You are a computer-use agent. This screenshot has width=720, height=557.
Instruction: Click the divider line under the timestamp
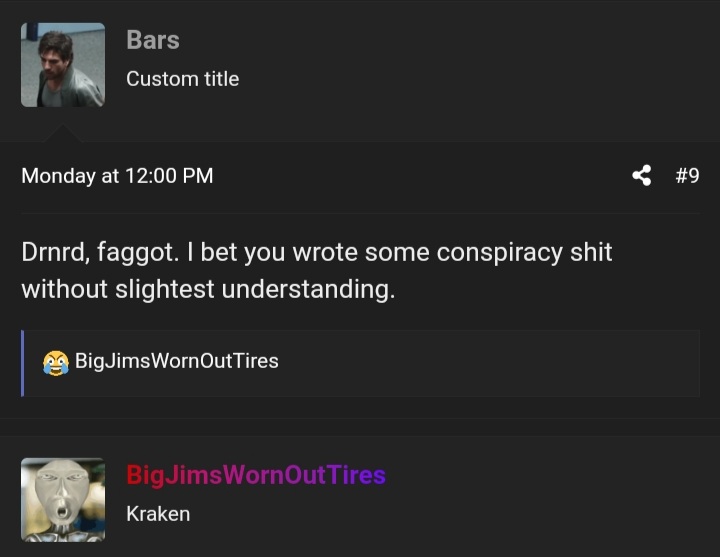point(360,214)
